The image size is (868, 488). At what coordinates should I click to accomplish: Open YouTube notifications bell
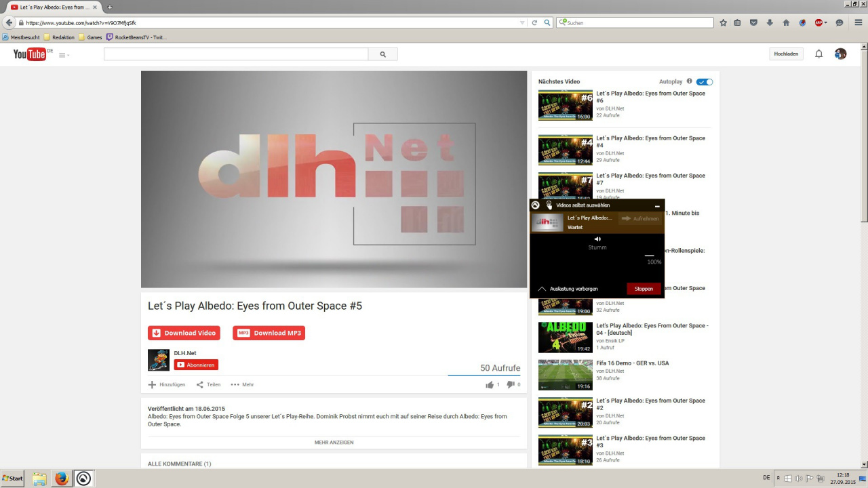click(818, 54)
